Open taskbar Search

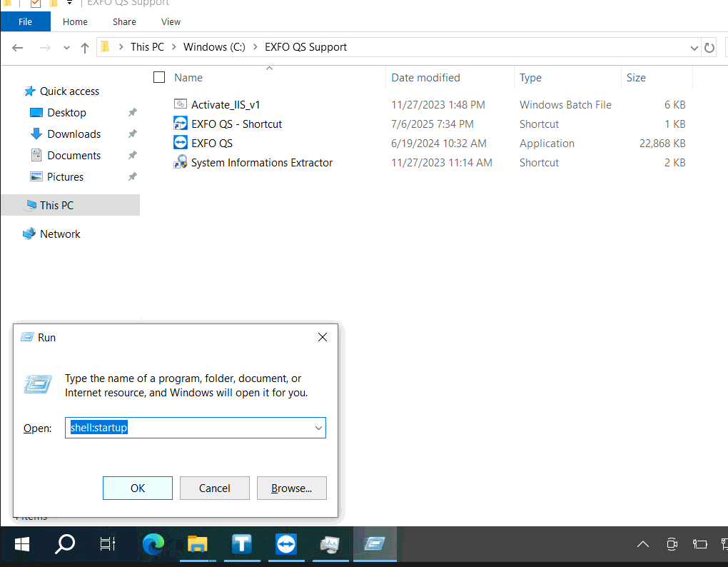tap(65, 544)
